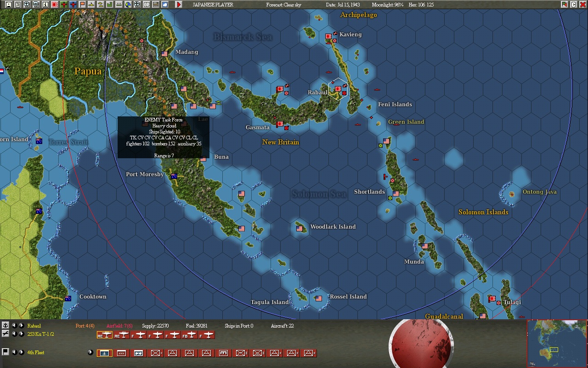The height and width of the screenshot is (368, 588).
Task: Show previous air unit before 253 Ku
Action: point(14,334)
